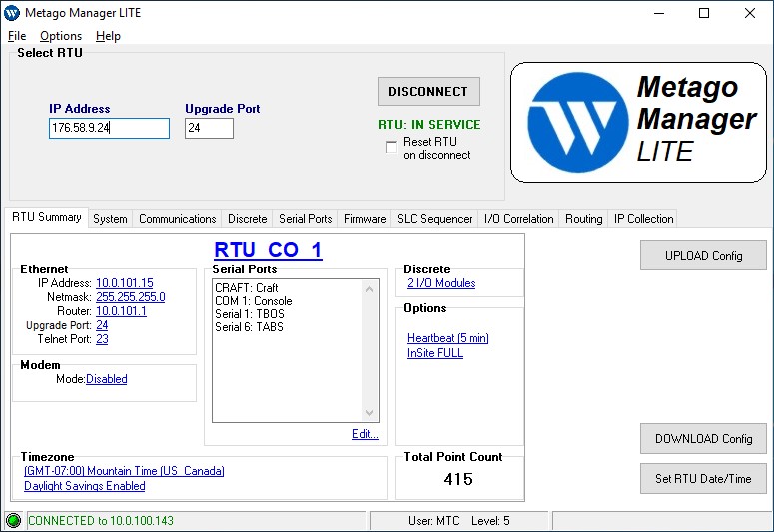
Task: Click the User: MTC Level: 5 status
Action: click(459, 521)
